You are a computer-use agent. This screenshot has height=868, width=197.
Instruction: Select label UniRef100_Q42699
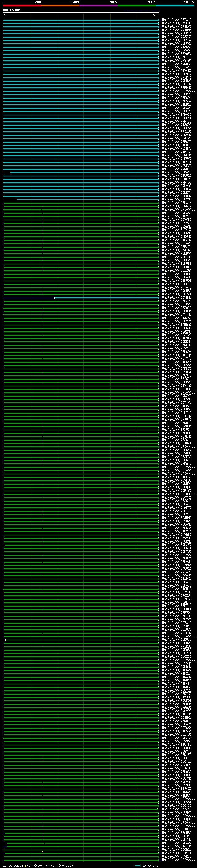[x=176, y=125]
